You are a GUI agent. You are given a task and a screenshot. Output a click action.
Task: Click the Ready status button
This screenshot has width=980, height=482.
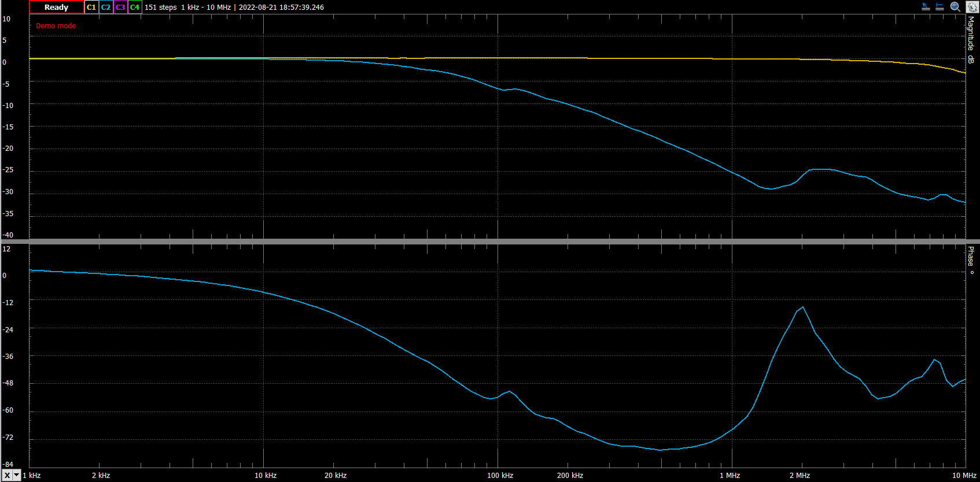(56, 8)
